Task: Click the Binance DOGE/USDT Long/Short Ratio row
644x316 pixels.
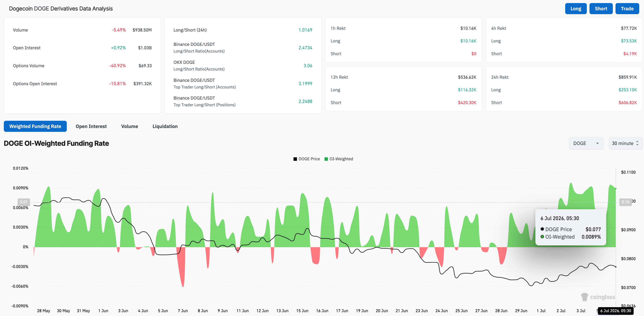Action: click(x=243, y=48)
